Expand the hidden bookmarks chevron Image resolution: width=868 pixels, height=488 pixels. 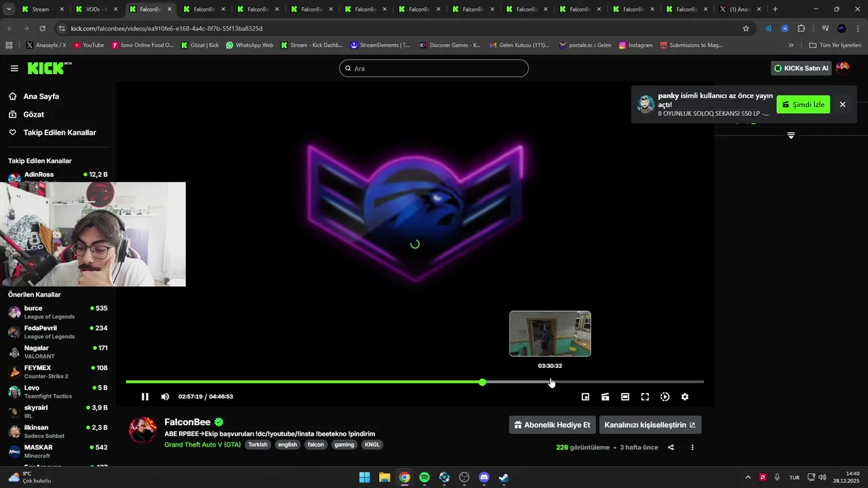[x=791, y=45]
